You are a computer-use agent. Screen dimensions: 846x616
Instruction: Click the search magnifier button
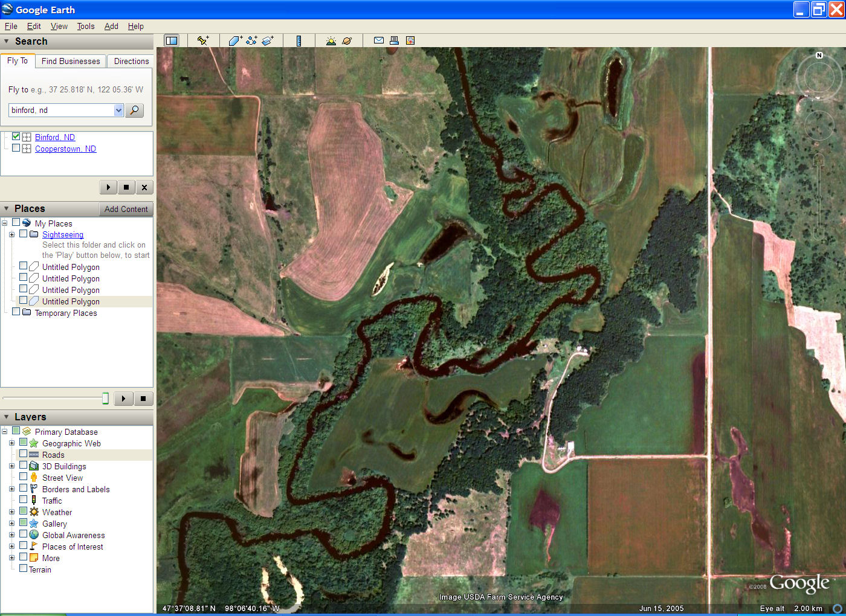click(x=134, y=110)
